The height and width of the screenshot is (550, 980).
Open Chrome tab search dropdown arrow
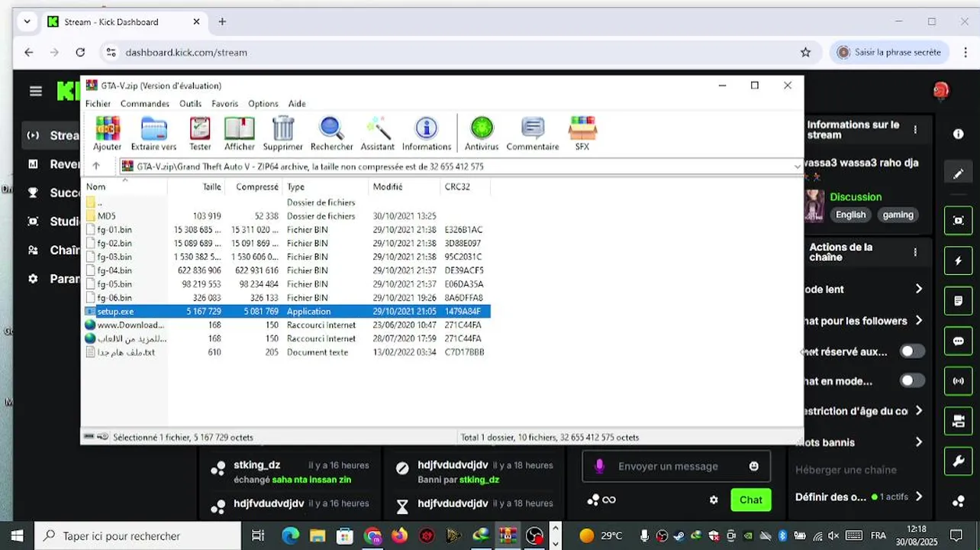[27, 22]
